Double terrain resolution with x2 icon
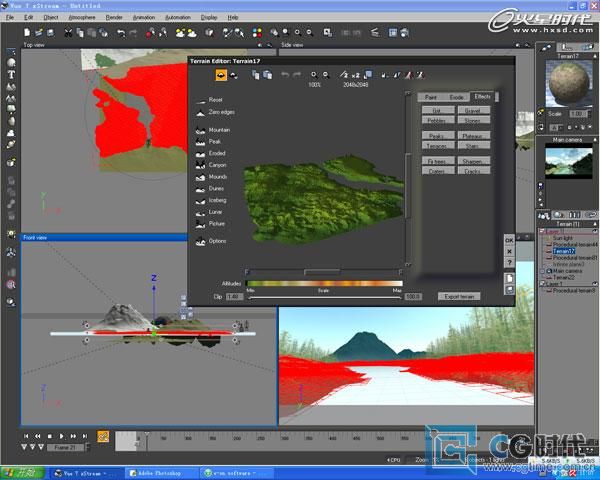Screen dimensions: 600x480 [355, 75]
